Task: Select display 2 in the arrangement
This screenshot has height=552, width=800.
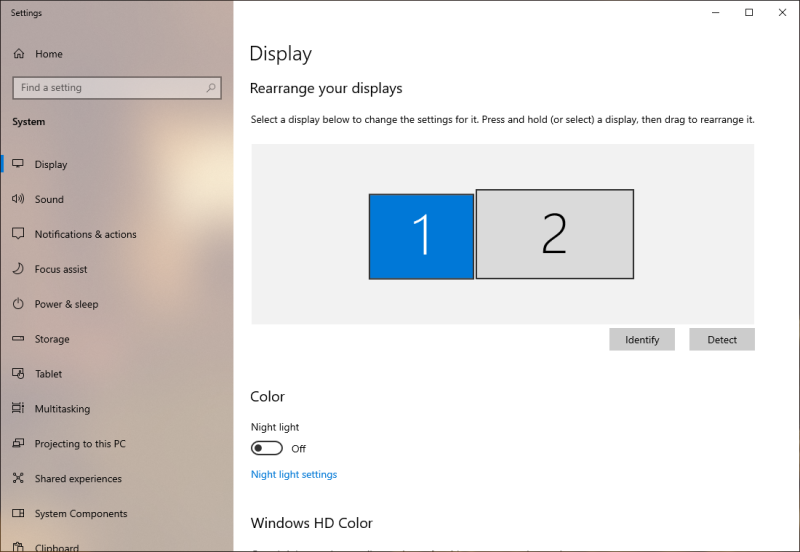Action: [555, 234]
